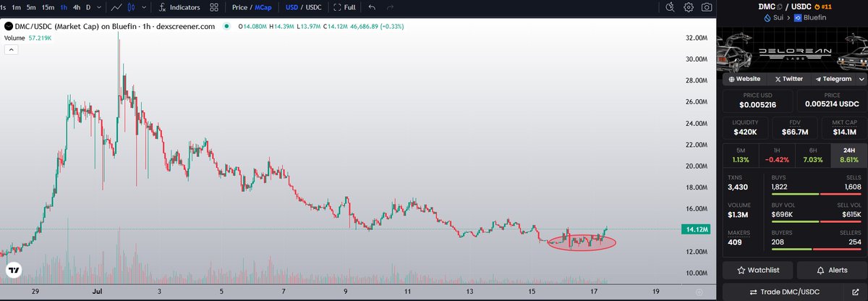The width and height of the screenshot is (868, 301).
Task: Open the Bluefin DEX link
Action: point(809,17)
